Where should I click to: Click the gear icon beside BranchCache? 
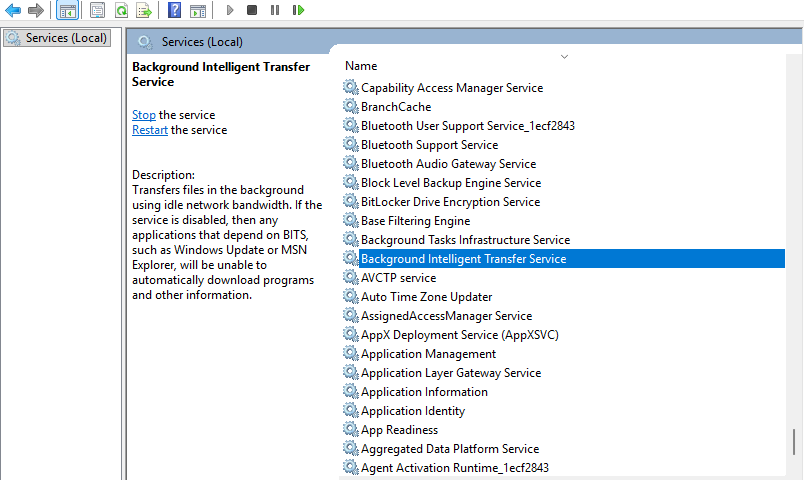350,107
